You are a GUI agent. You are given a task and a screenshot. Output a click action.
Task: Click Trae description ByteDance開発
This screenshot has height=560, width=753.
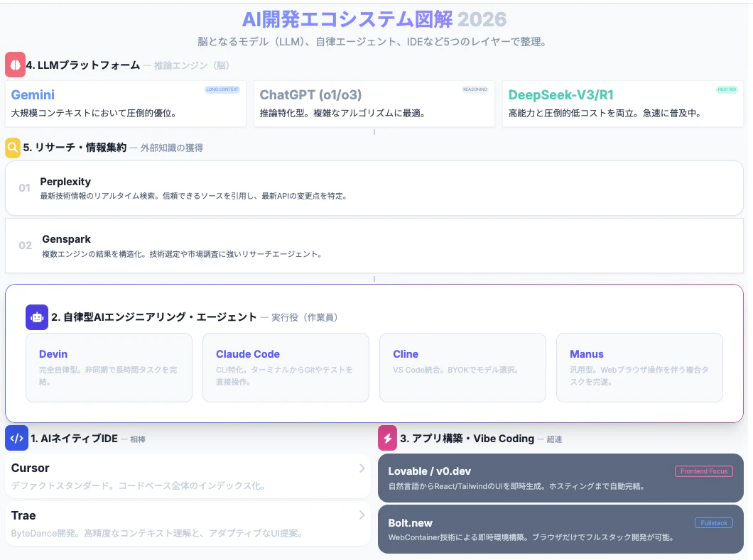(156, 533)
